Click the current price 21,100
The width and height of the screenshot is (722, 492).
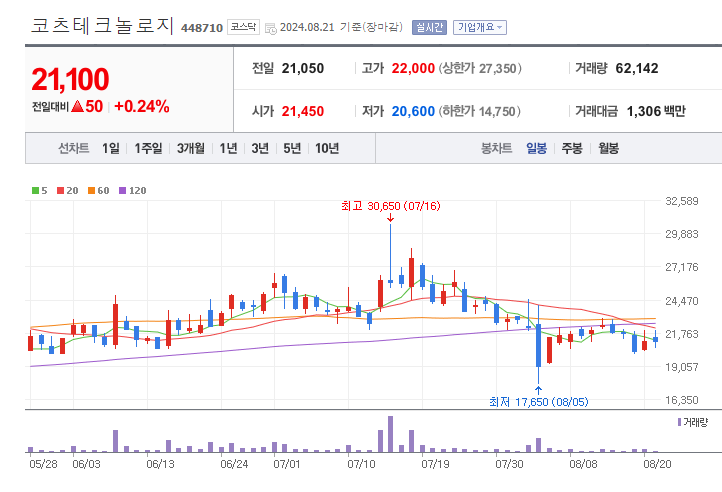pyautogui.click(x=70, y=79)
